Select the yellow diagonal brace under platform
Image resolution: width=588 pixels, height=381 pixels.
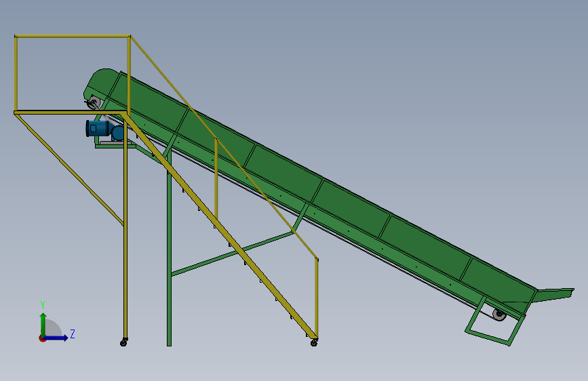[70, 170]
